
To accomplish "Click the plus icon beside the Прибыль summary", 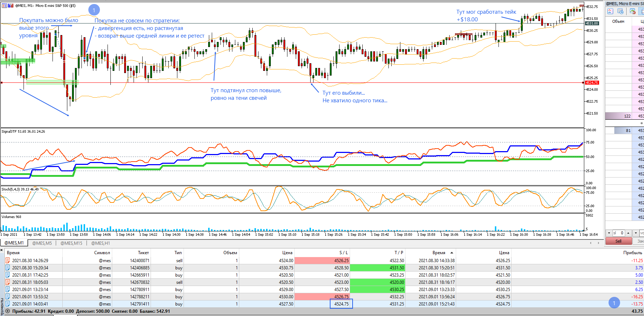I will [x=8, y=311].
